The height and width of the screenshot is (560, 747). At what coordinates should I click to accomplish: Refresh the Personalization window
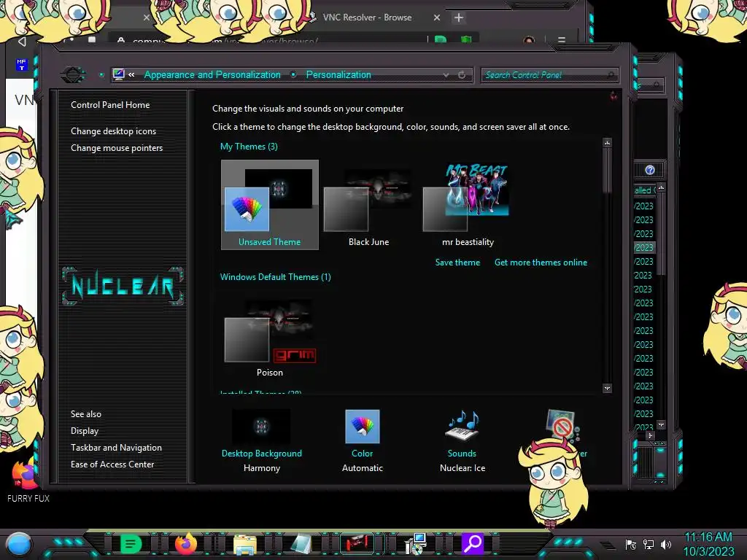click(x=462, y=75)
